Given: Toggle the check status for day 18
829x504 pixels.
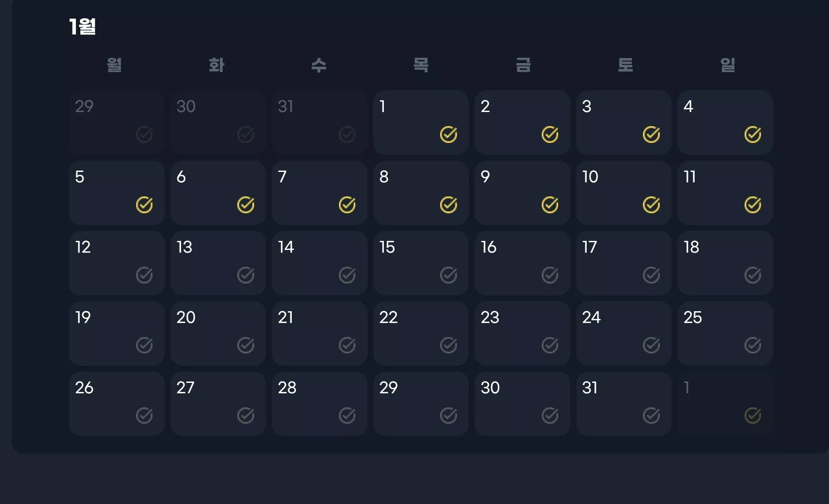Looking at the screenshot, I should click(753, 275).
